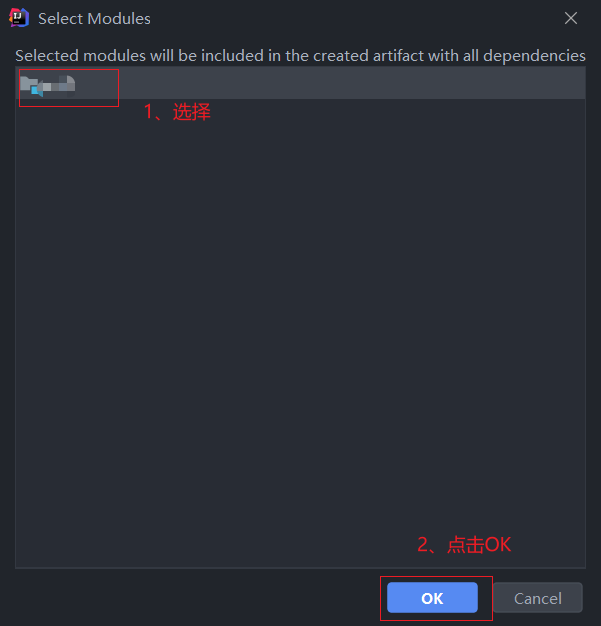Click the X icon in the title bar
The image size is (601, 626).
pos(571,18)
